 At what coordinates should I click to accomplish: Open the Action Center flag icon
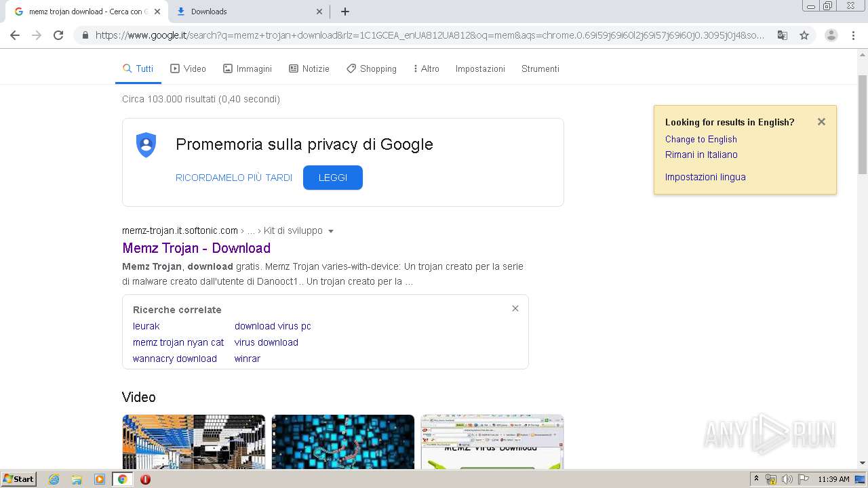click(x=804, y=479)
